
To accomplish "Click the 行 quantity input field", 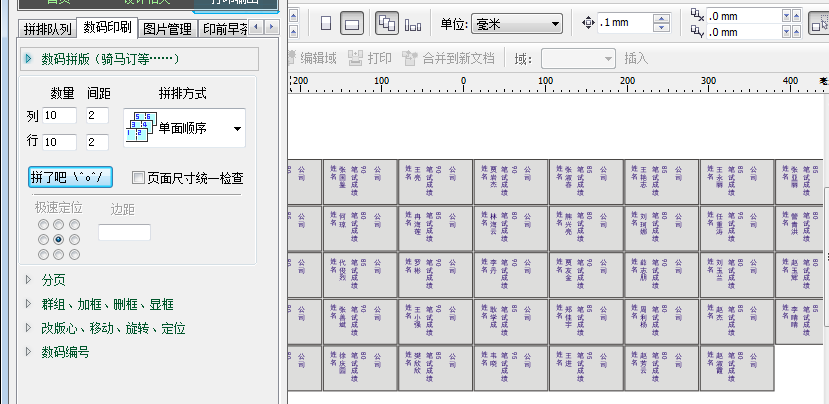I will [x=59, y=142].
